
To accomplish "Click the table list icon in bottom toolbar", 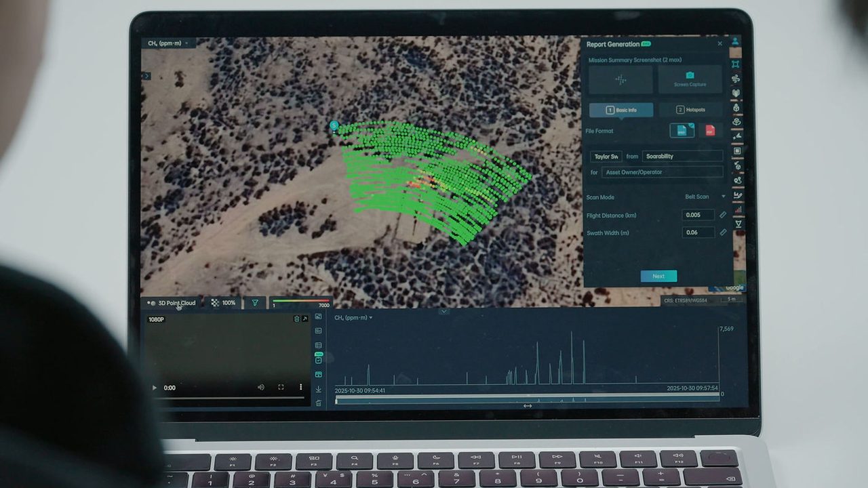I will click(318, 346).
